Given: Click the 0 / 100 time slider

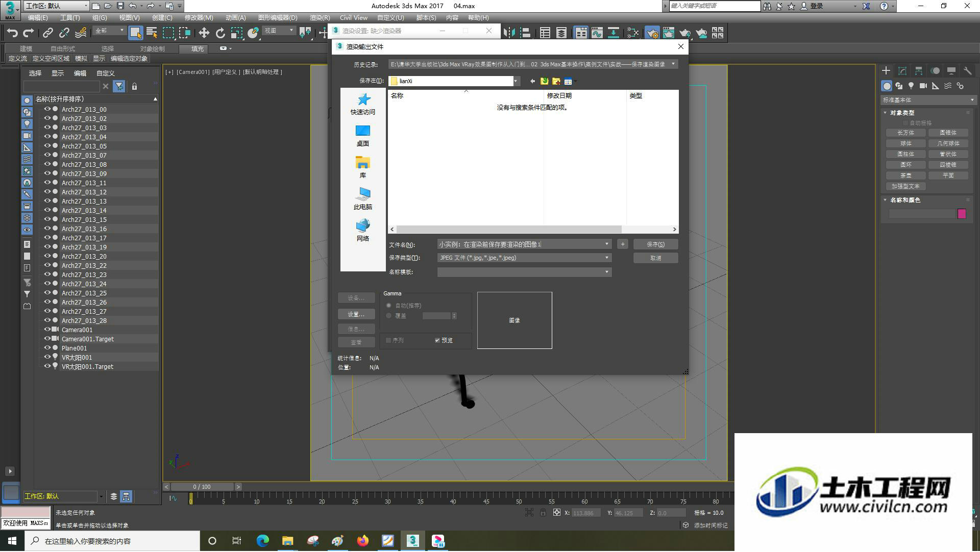Looking at the screenshot, I should click(x=202, y=487).
